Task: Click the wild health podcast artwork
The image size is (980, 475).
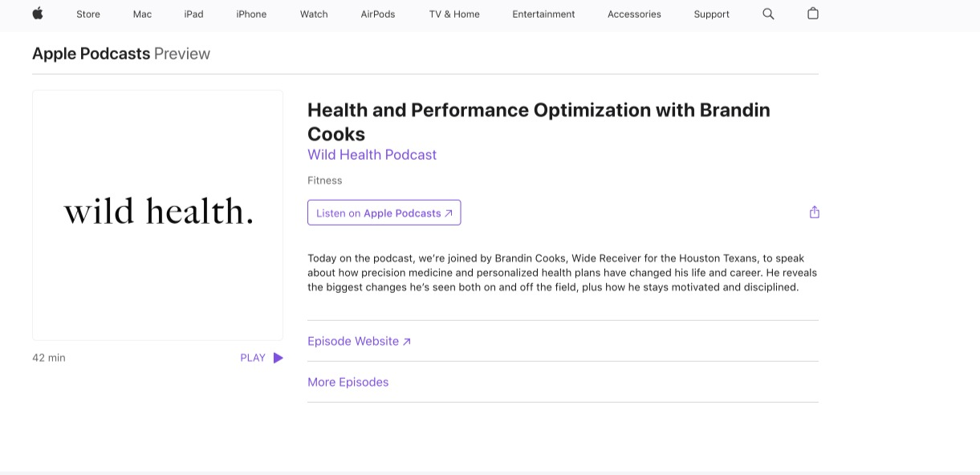Action: [x=157, y=215]
